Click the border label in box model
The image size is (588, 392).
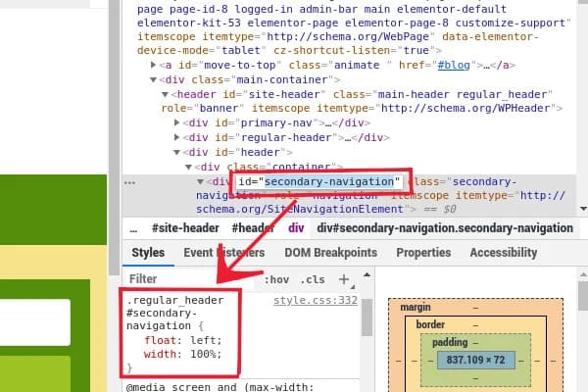click(x=430, y=324)
